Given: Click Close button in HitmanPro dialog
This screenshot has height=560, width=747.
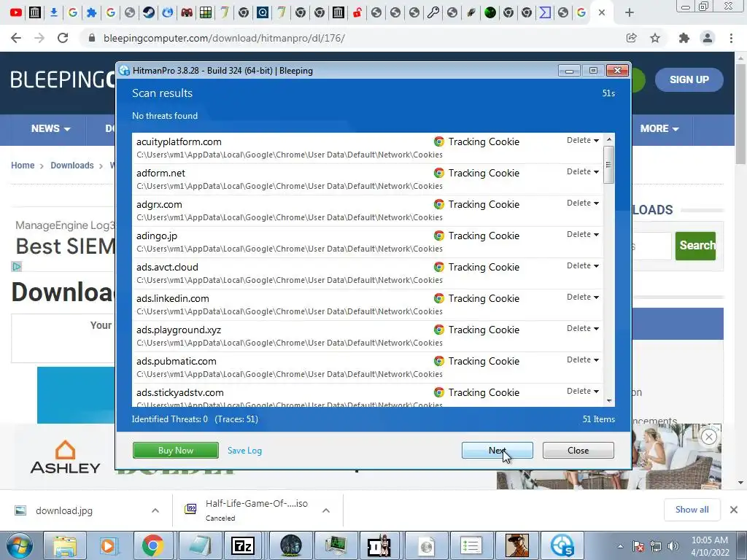Looking at the screenshot, I should [x=578, y=451].
